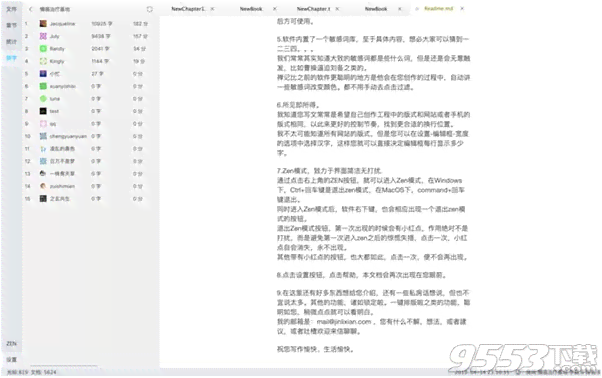Click test user's black avatar
The image size is (602, 378).
click(x=43, y=111)
